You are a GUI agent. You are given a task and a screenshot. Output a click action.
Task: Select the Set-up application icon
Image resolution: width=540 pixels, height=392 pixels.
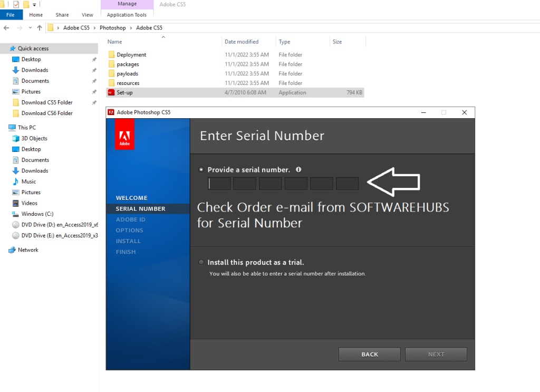coord(111,92)
